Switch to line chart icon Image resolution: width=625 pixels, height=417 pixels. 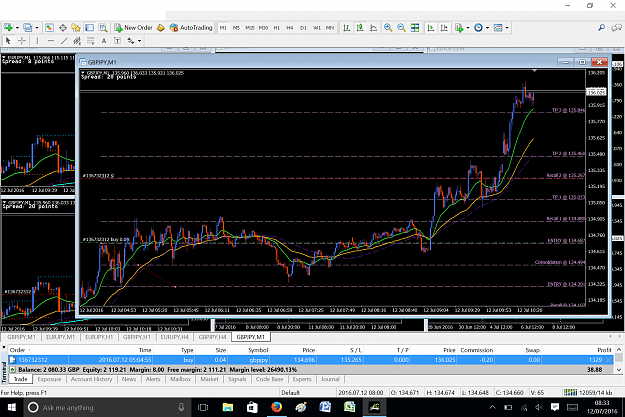pos(373,28)
